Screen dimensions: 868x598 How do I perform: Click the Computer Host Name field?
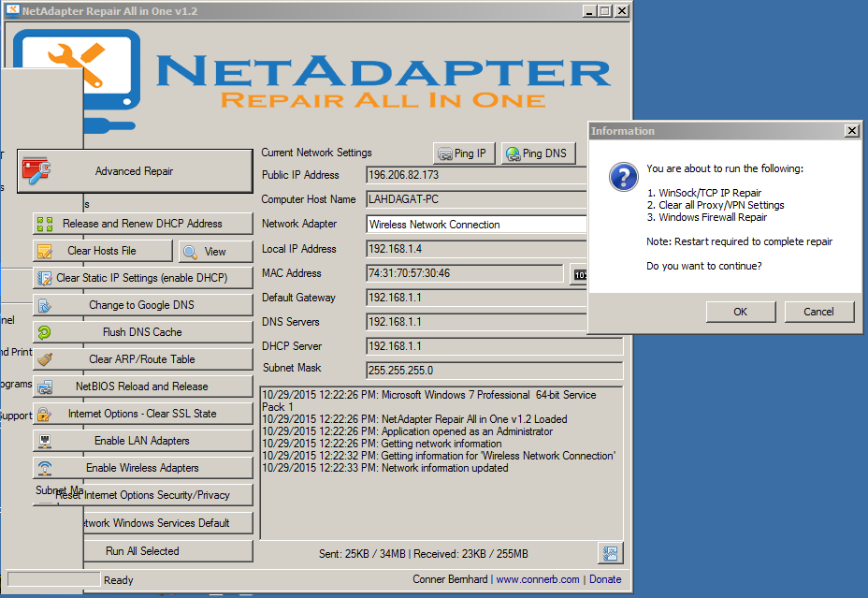pos(476,199)
